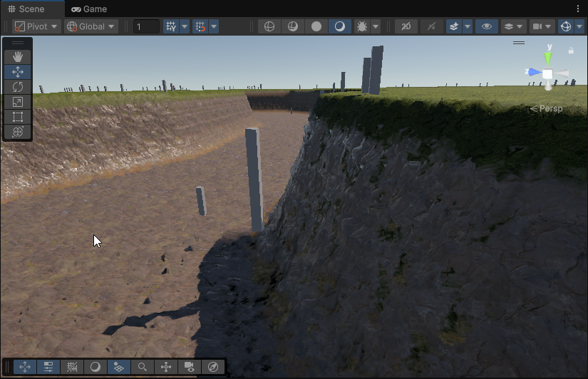Open the grid snapping options dropdown arrow
The height and width of the screenshot is (379, 588).
(x=214, y=26)
